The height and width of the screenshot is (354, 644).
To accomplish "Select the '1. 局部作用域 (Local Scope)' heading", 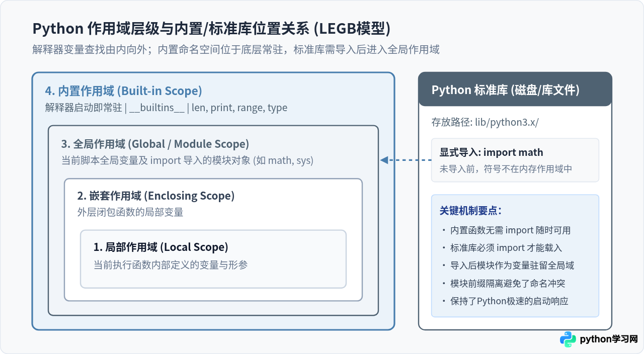I will click(x=161, y=247).
